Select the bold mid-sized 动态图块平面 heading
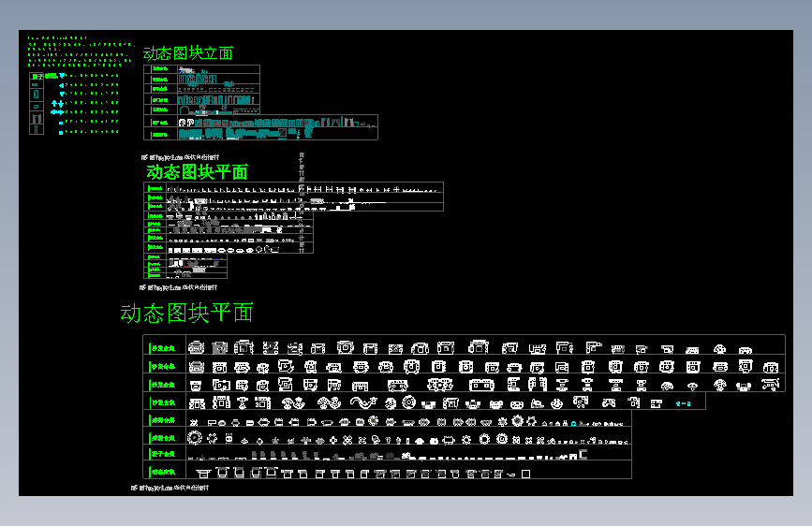Viewport: 812px width, 526px height. 197,172
